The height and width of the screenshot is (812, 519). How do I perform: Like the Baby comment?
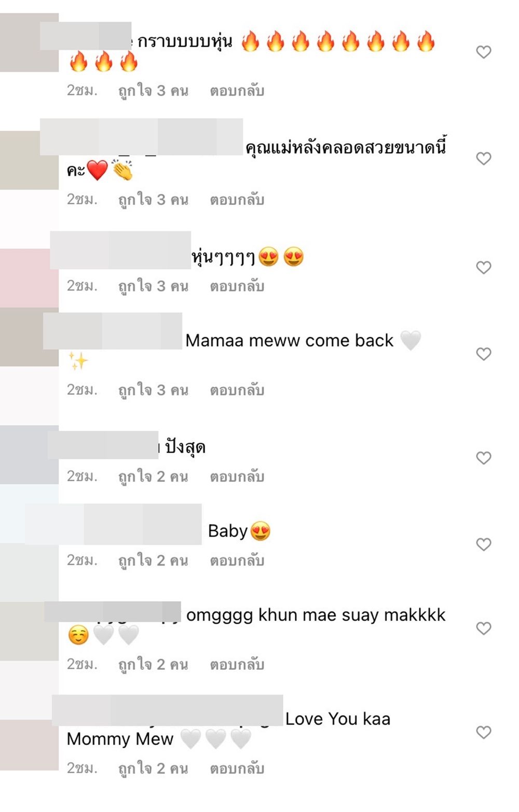pos(483,544)
